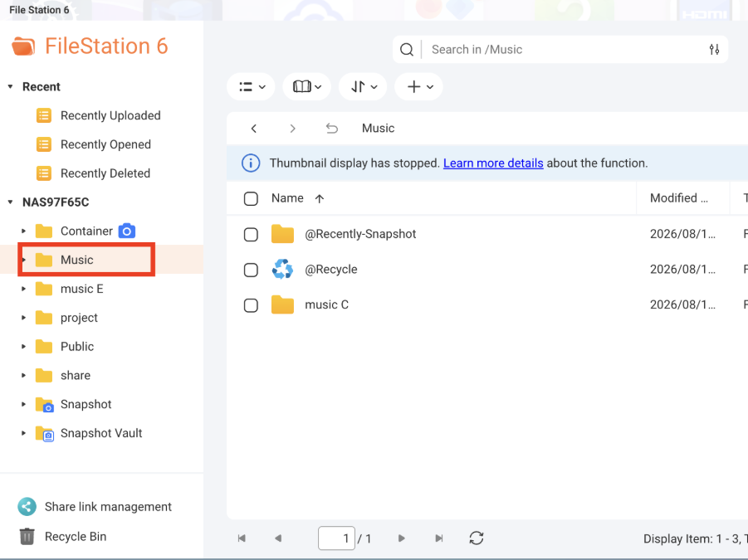The height and width of the screenshot is (560, 748).
Task: Click the Recently Uploaded list icon
Action: (44, 115)
